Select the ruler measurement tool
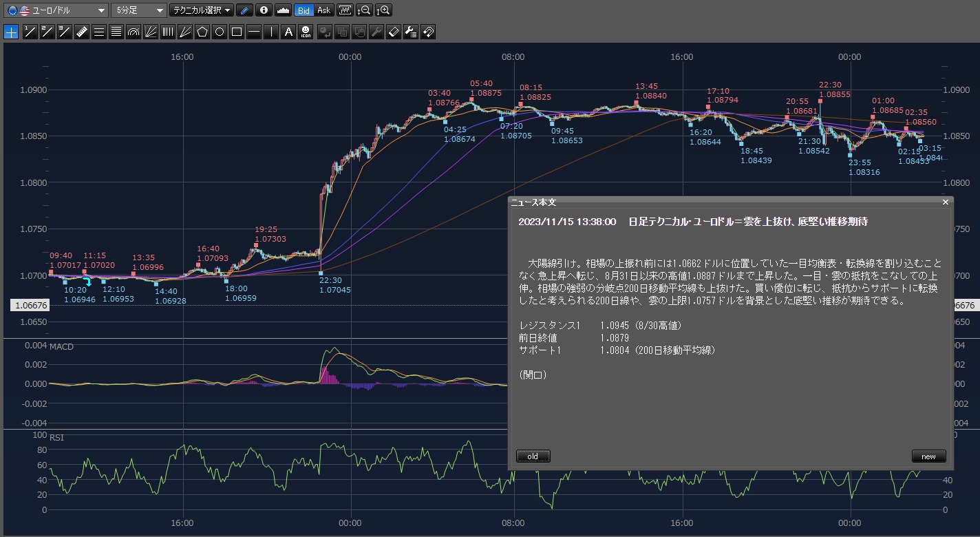The height and width of the screenshot is (537, 980). [x=81, y=32]
